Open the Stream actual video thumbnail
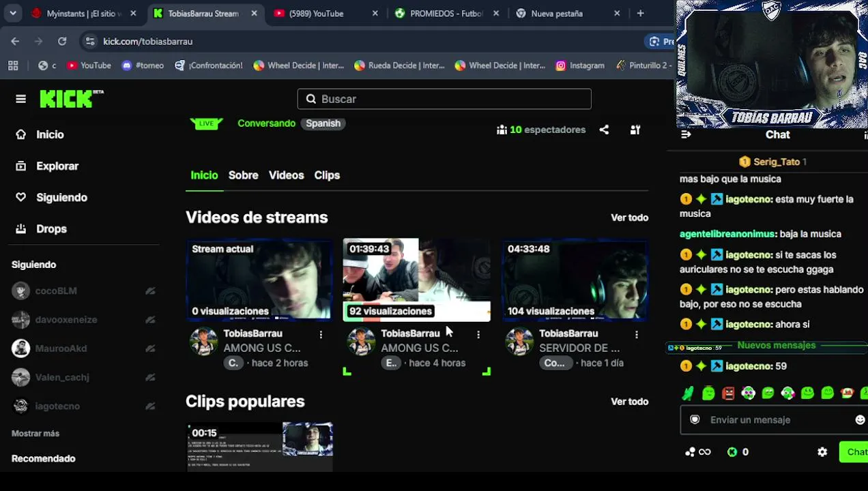Screen dimensions: 868x491 pyautogui.click(x=259, y=280)
